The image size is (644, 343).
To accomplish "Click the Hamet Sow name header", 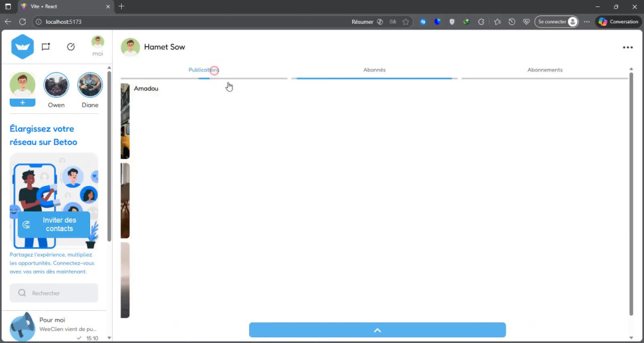I will [x=164, y=47].
